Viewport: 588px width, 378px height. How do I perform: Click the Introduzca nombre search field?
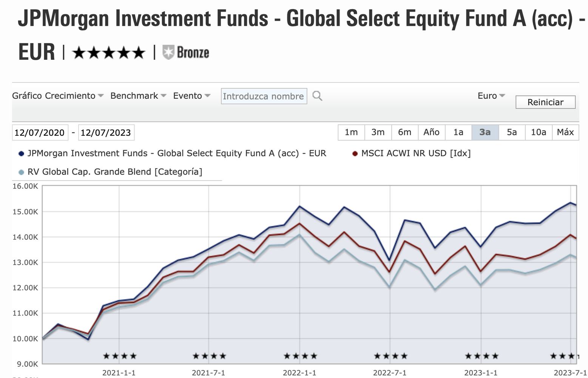[264, 96]
